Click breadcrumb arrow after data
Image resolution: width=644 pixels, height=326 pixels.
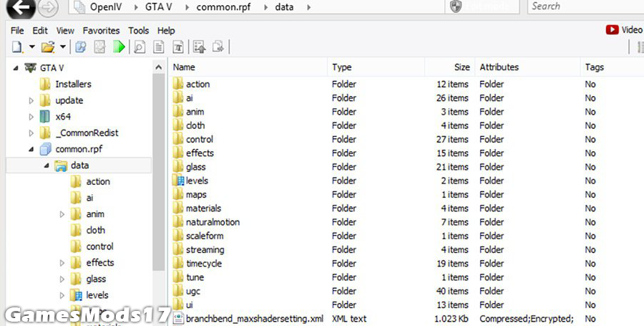coord(308,7)
